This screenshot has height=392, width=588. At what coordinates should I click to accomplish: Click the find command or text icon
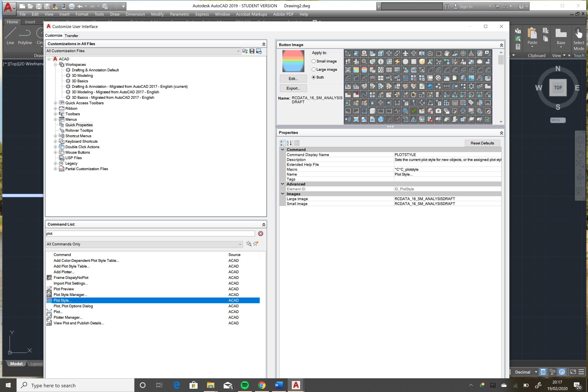(249, 243)
